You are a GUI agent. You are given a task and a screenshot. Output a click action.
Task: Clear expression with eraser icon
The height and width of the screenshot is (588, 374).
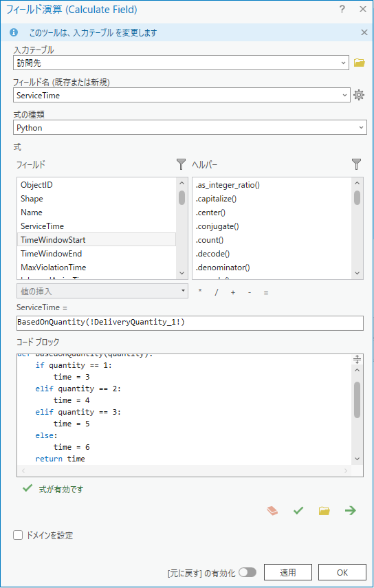pyautogui.click(x=272, y=511)
